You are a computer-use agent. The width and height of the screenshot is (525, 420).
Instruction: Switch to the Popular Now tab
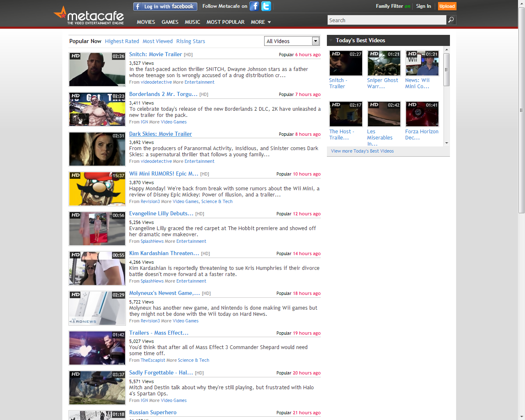(x=85, y=41)
